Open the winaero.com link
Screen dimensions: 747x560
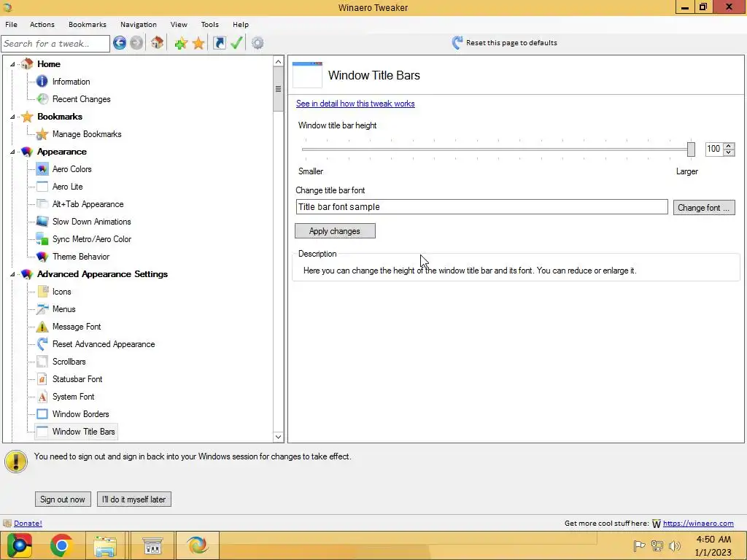click(698, 523)
